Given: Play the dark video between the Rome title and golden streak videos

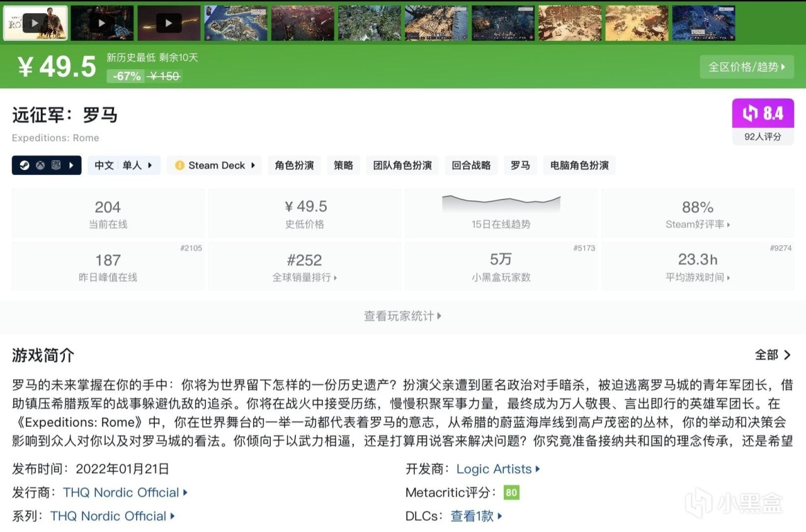Looking at the screenshot, I should tap(102, 23).
